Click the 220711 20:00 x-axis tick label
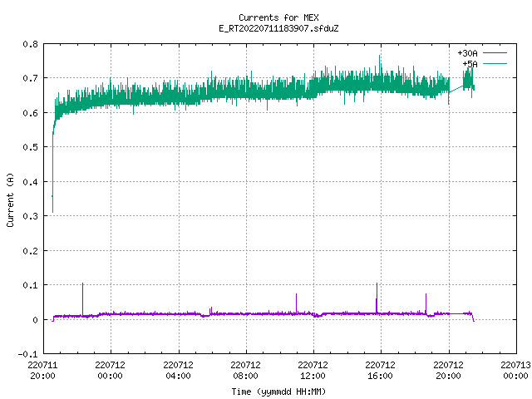The height and width of the screenshot is (399, 532). pyautogui.click(x=42, y=371)
